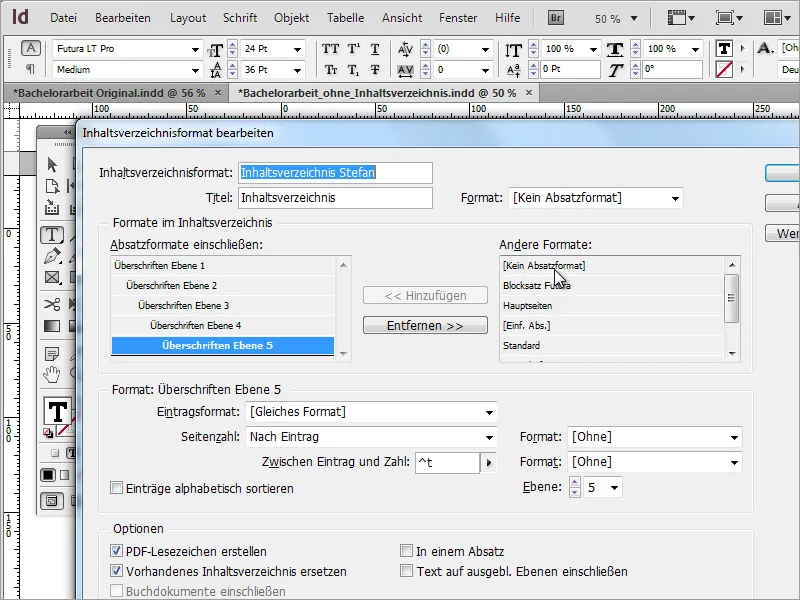The height and width of the screenshot is (600, 800).
Task: Open special characters arrow next to ^t field
Action: pos(488,463)
